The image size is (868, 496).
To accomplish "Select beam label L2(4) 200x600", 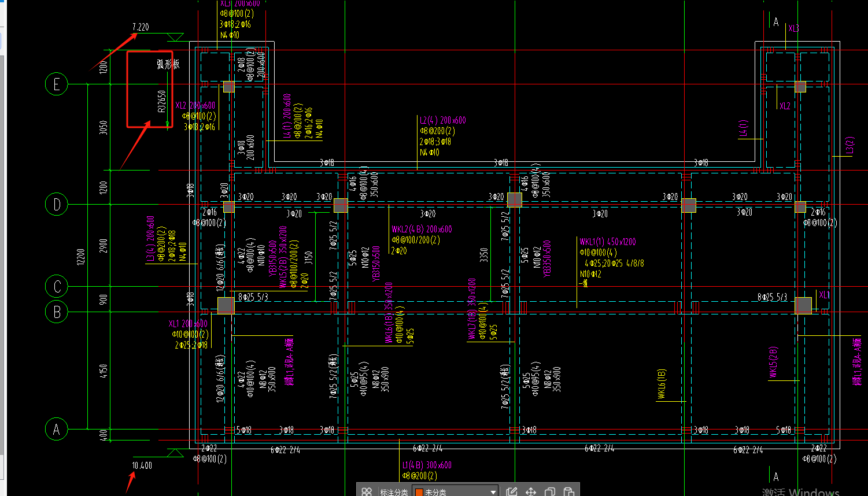I will coord(443,120).
